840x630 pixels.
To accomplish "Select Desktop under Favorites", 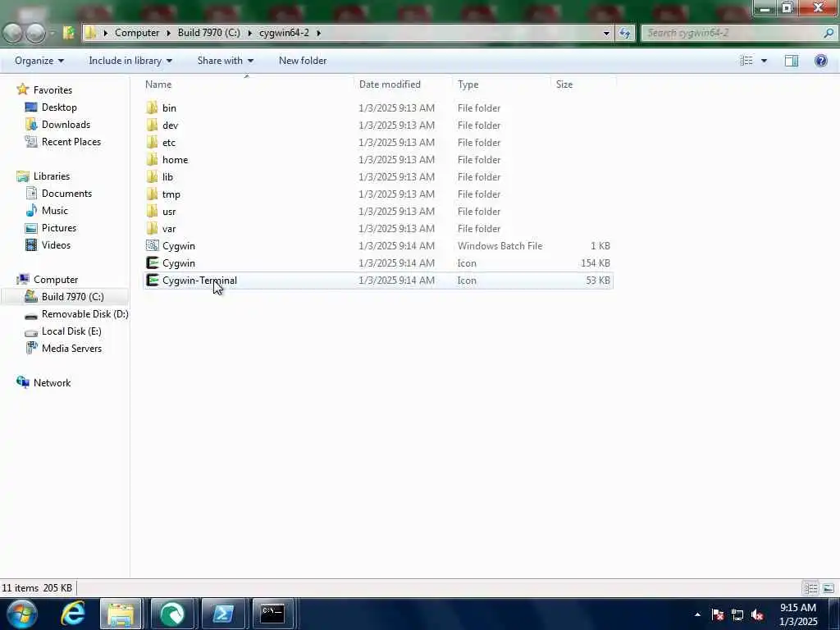I will (59, 107).
